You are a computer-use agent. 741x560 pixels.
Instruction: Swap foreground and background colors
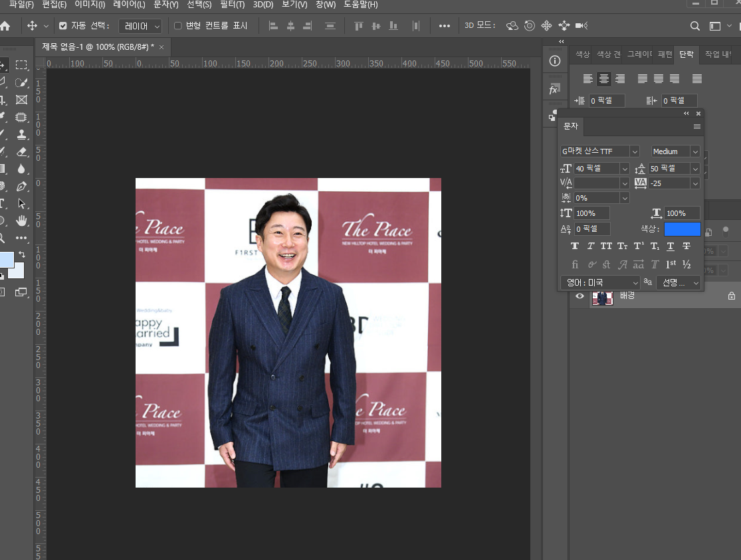pyautogui.click(x=22, y=254)
